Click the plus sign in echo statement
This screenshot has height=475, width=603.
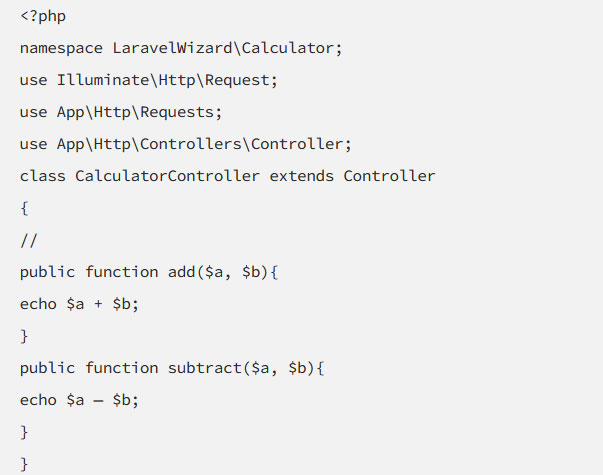click(x=98, y=304)
